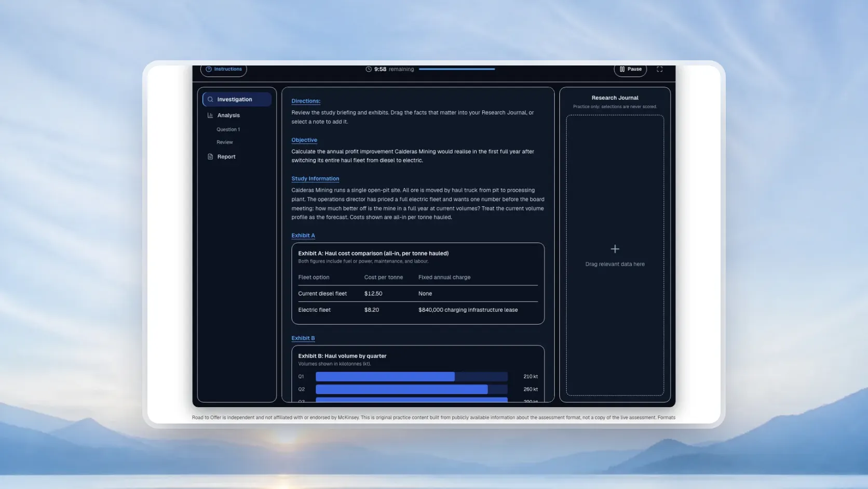Click the plus icon in Research Journal
The width and height of the screenshot is (868, 489).
coord(615,249)
